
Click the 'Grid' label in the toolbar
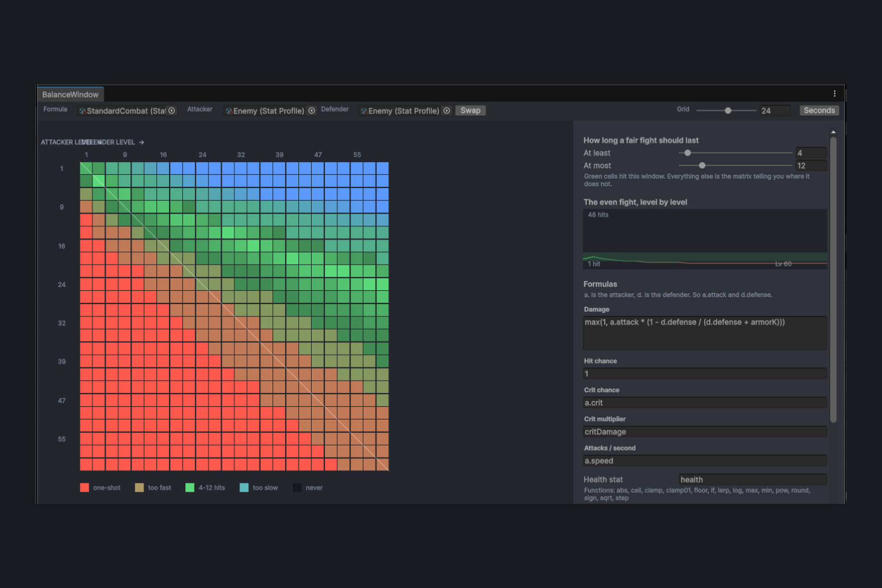pos(683,109)
